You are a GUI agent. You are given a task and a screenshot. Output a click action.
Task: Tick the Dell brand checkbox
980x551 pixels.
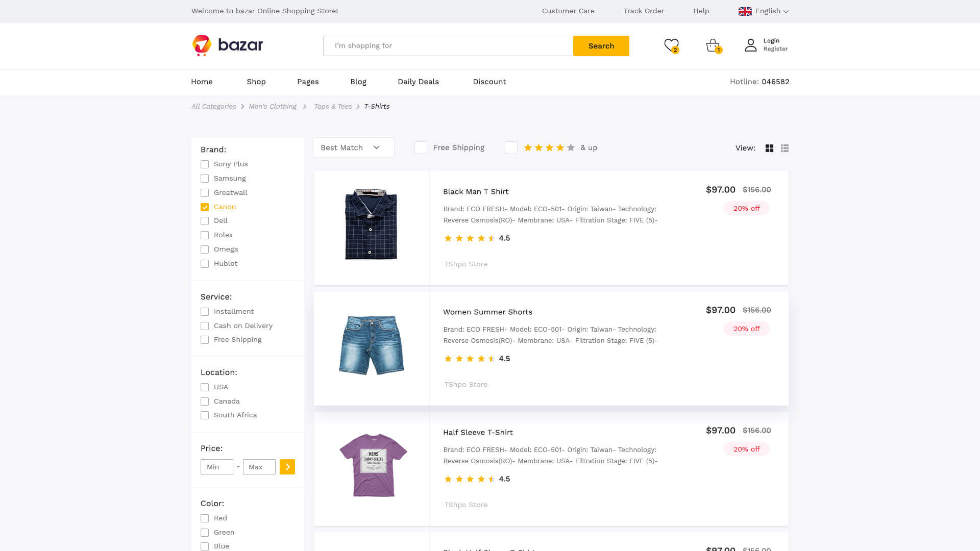pyautogui.click(x=205, y=221)
